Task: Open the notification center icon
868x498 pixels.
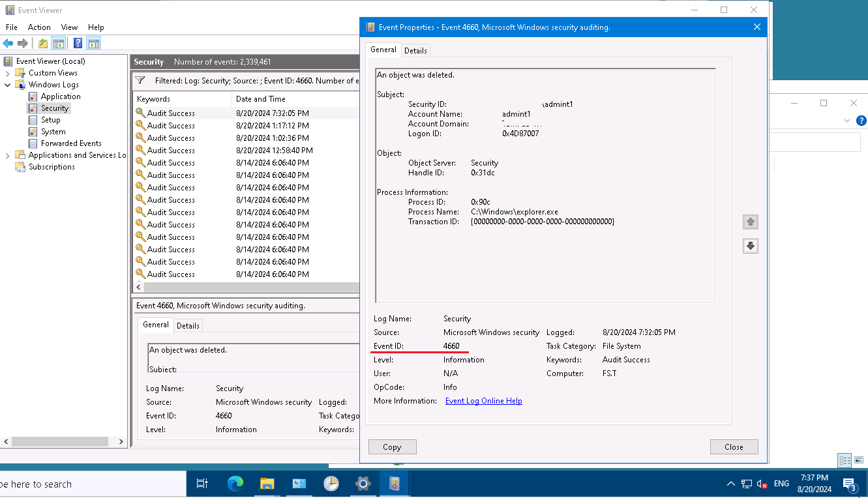Action: point(849,484)
